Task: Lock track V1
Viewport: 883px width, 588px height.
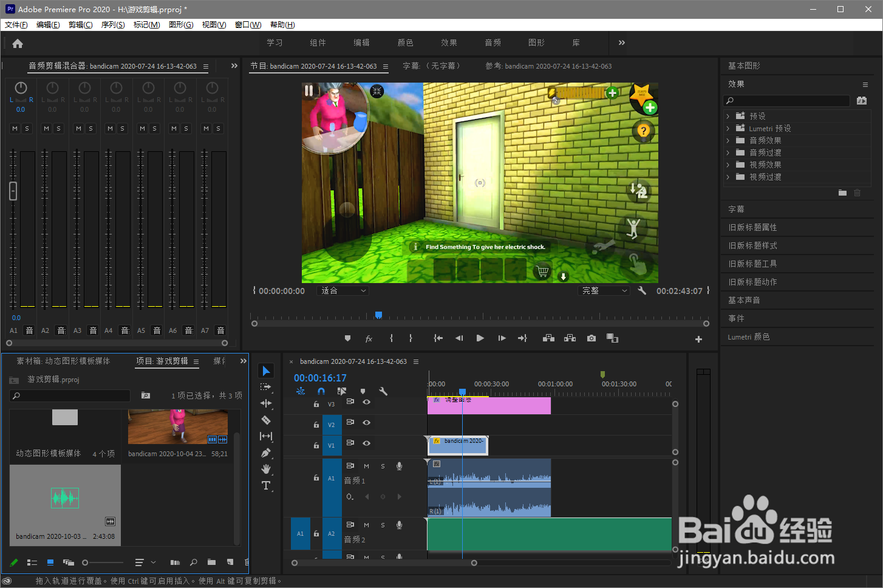Action: (316, 445)
